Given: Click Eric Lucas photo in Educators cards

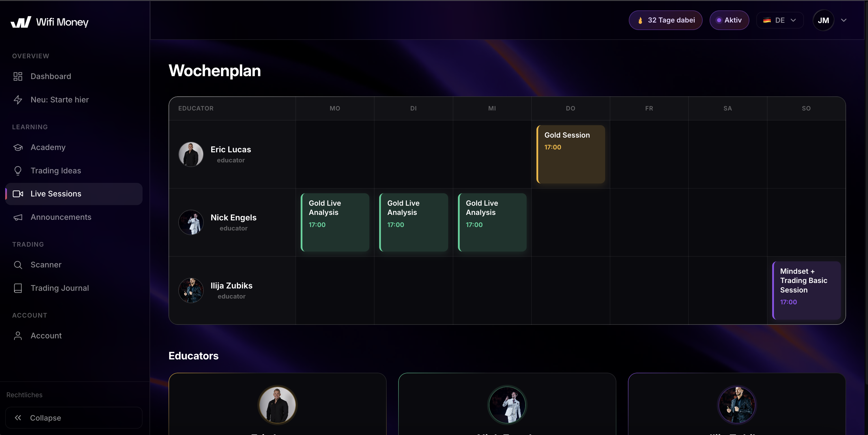Looking at the screenshot, I should click(x=277, y=405).
